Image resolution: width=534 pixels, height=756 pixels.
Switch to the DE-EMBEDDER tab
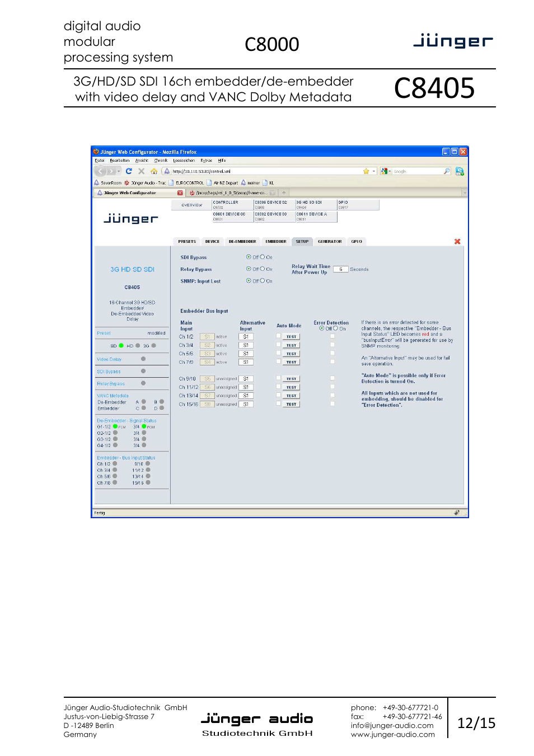click(242, 241)
